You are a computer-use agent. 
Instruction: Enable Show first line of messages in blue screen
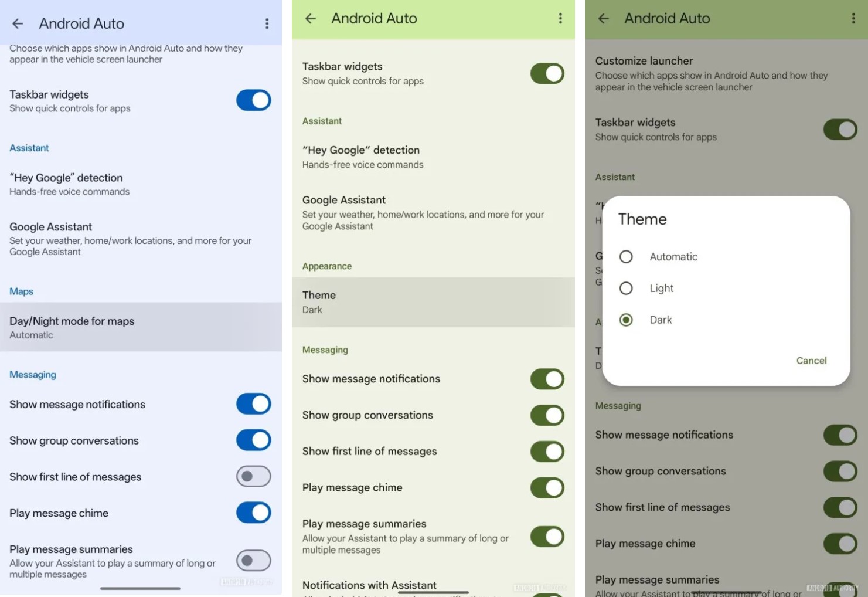(x=254, y=477)
